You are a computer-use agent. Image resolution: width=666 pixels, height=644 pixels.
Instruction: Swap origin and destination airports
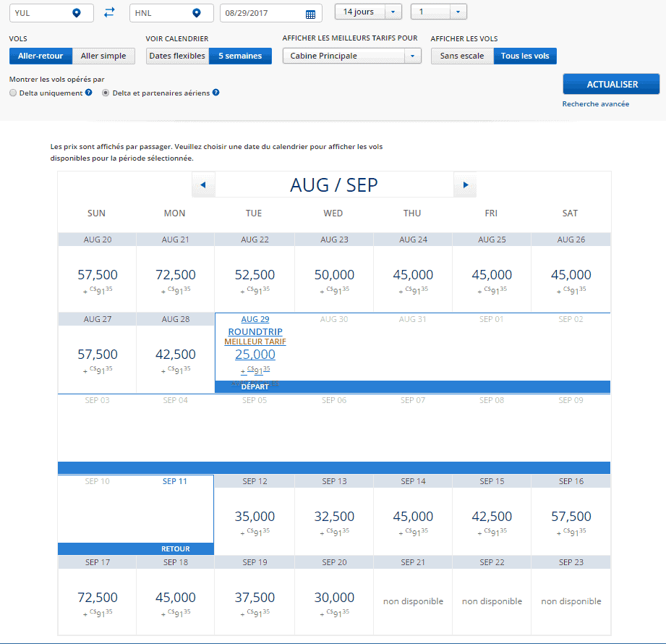pos(109,13)
